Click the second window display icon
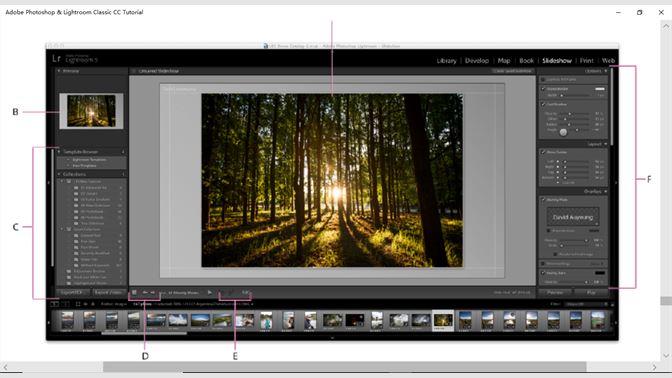The height and width of the screenshot is (378, 672). click(66, 304)
